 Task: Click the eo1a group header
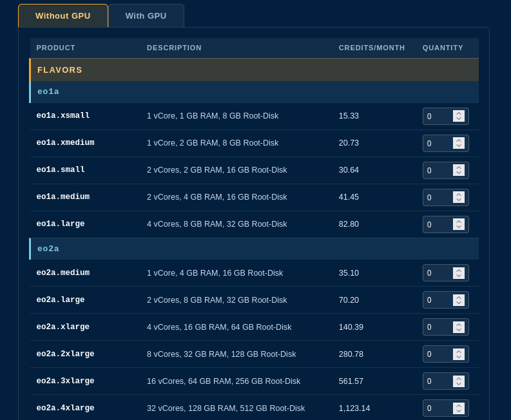254,92
